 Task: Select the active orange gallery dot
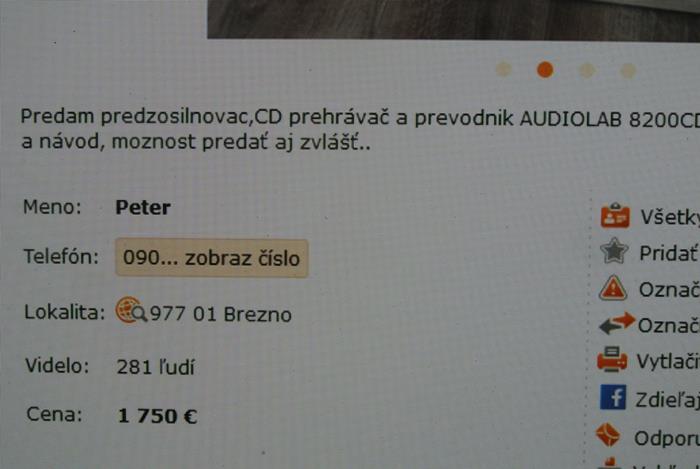545,70
